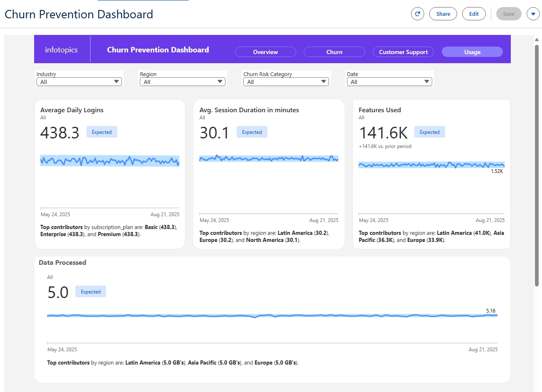Open the Customer Support tab
The image size is (542, 392).
click(403, 52)
